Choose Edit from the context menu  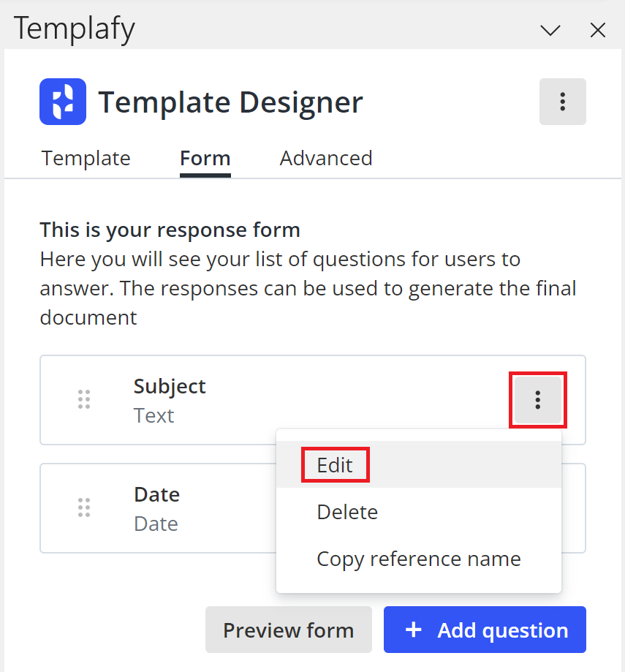click(x=419, y=464)
